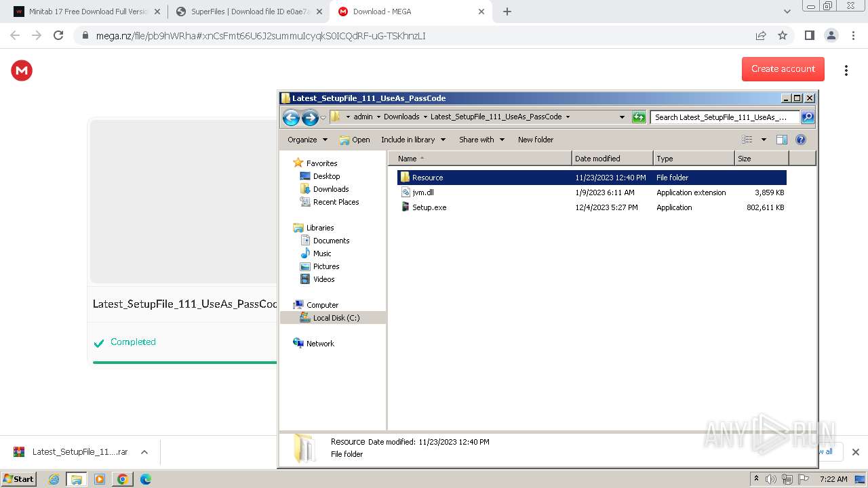Close the Minitab 17 tab
The height and width of the screenshot is (488, 868).
point(157,12)
